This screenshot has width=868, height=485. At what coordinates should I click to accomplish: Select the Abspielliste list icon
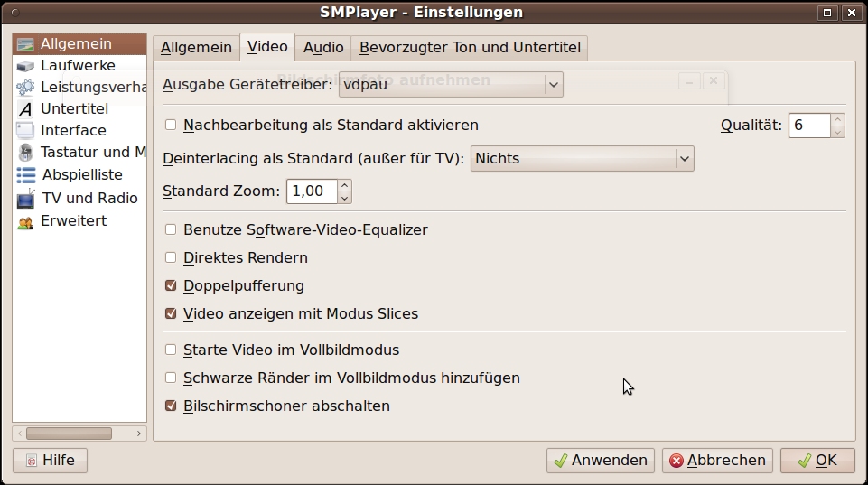pos(25,175)
